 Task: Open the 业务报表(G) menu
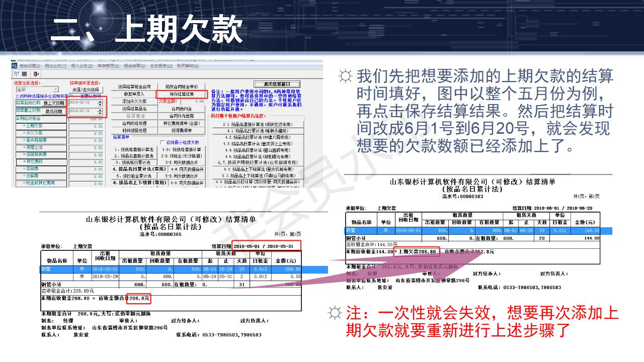[161, 66]
